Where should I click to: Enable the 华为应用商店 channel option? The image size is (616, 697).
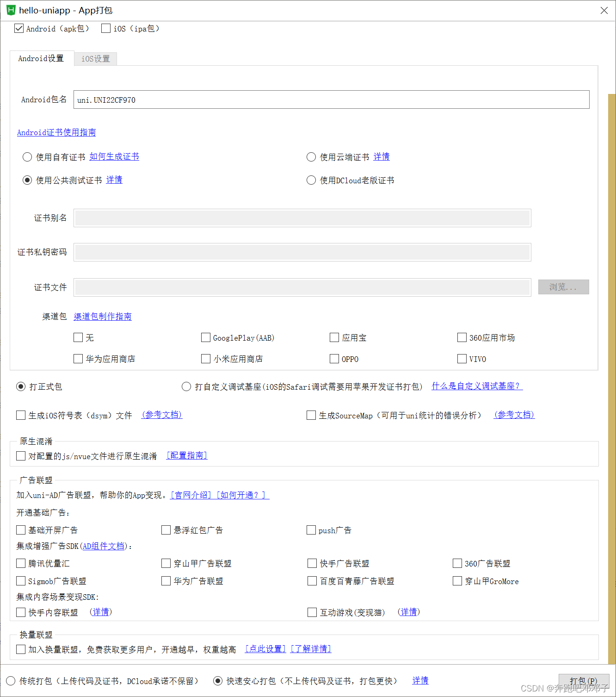78,359
